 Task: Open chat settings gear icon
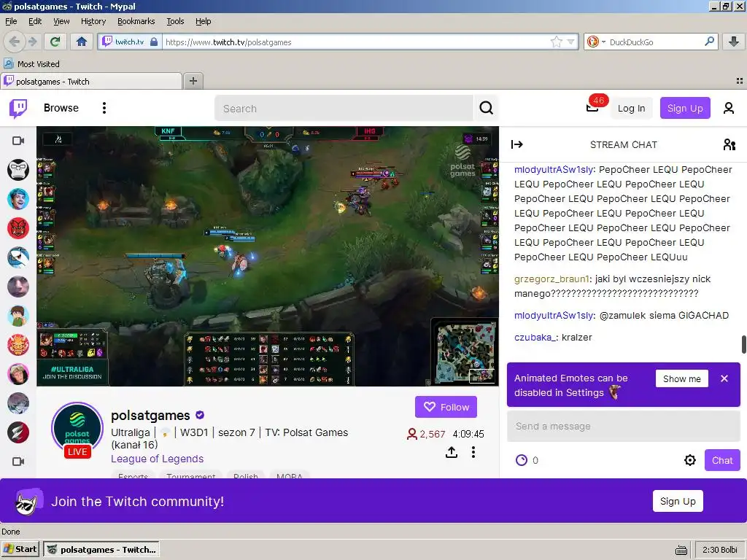pyautogui.click(x=690, y=460)
